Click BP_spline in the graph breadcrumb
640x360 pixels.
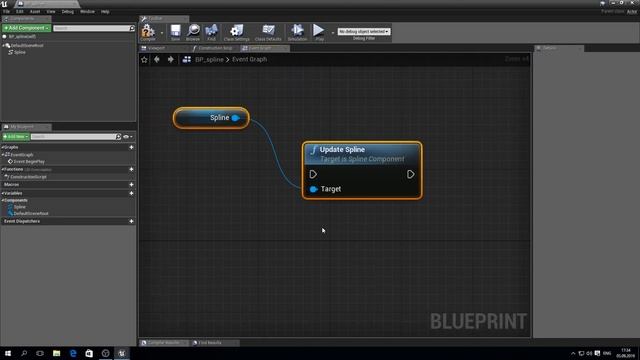click(209, 60)
